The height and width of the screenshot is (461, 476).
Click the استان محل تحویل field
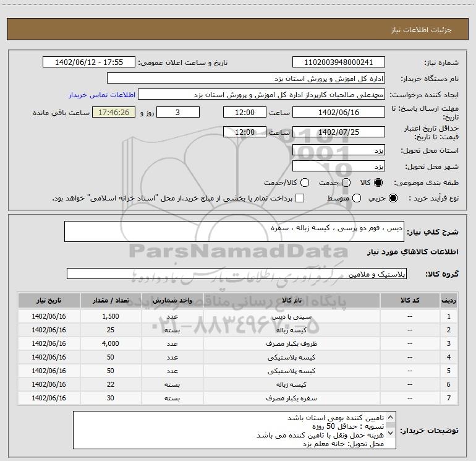pyautogui.click(x=339, y=150)
